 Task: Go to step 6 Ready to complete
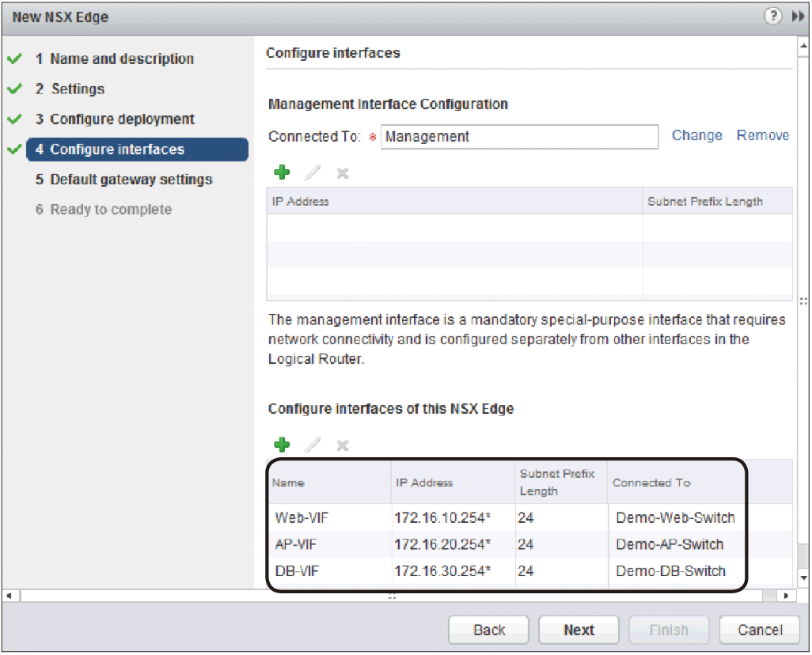point(104,210)
